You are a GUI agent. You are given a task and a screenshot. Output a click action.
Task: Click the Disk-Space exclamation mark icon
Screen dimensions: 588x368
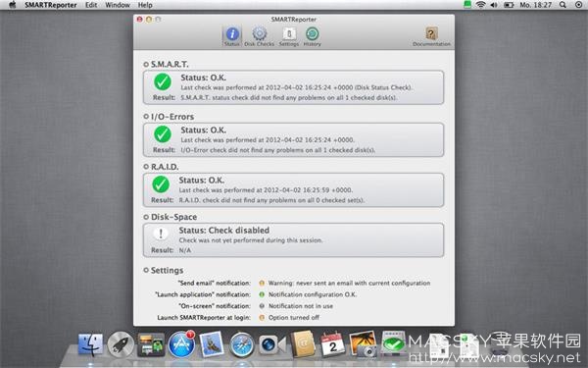(x=161, y=234)
